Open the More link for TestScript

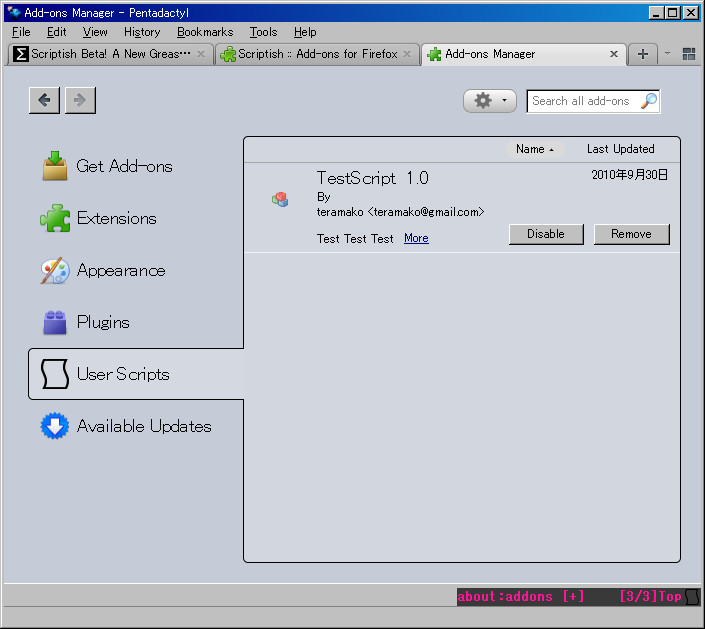[x=416, y=238]
